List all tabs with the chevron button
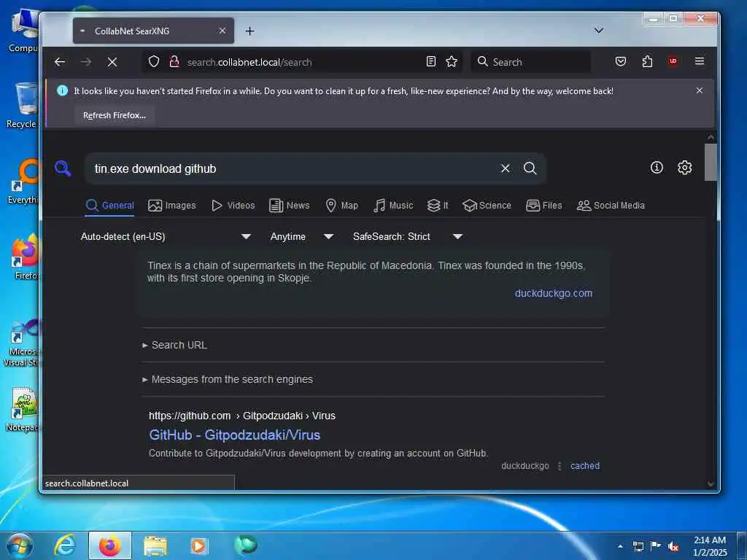Screen dimensions: 747x560 pyautogui.click(x=599, y=31)
